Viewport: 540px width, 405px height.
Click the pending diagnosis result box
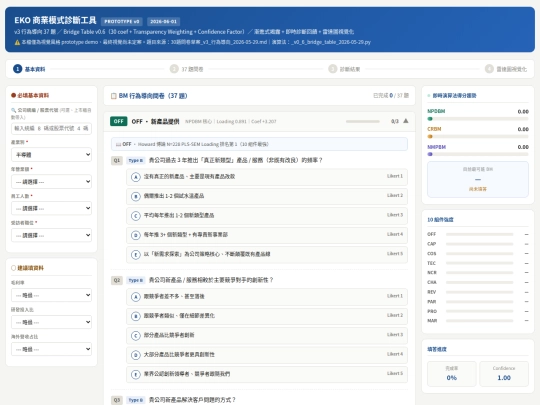pyautogui.click(x=478, y=179)
